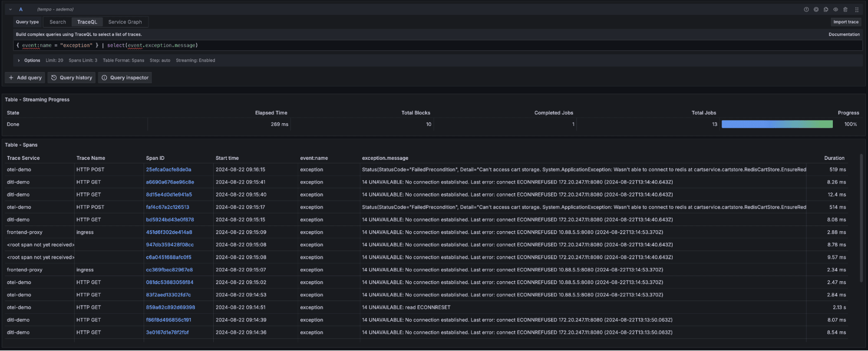Image resolution: width=868 pixels, height=351 pixels.
Task: Open the query help icon for query A
Action: click(x=806, y=10)
